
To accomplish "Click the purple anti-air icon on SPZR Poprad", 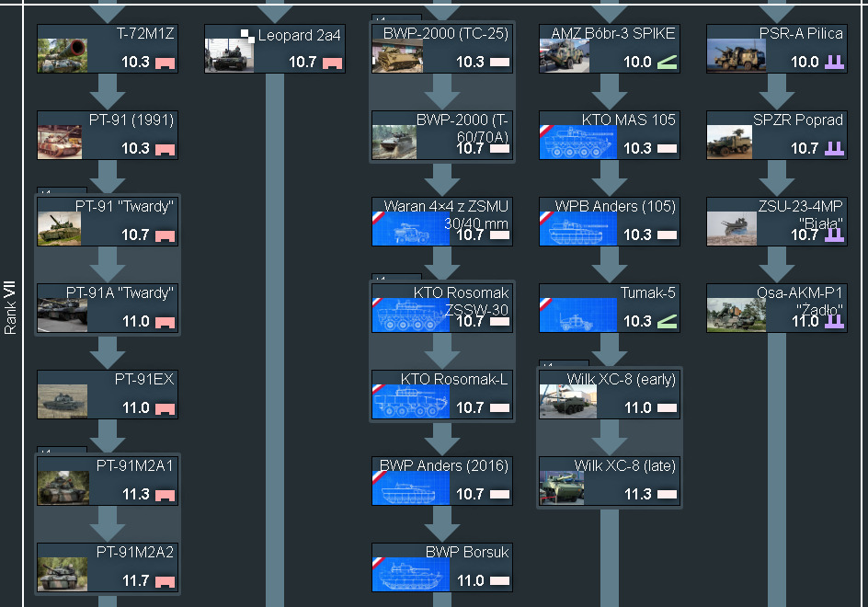I will pos(834,148).
